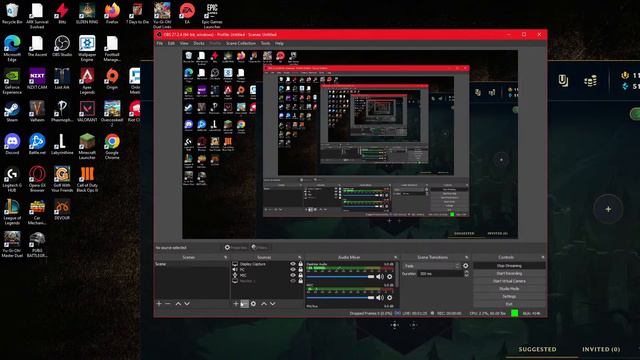Viewport: 640px width, 360px height.
Task: Click the Properties button above Scenes
Action: tap(236, 247)
